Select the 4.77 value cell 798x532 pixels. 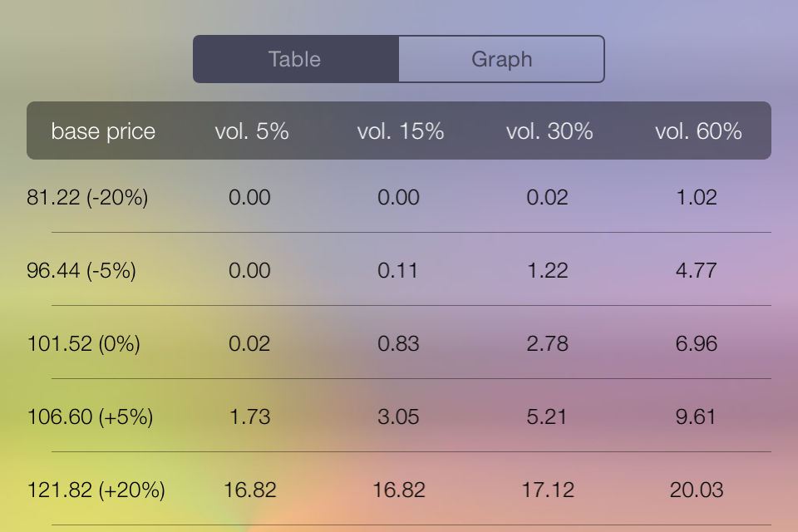(x=697, y=270)
